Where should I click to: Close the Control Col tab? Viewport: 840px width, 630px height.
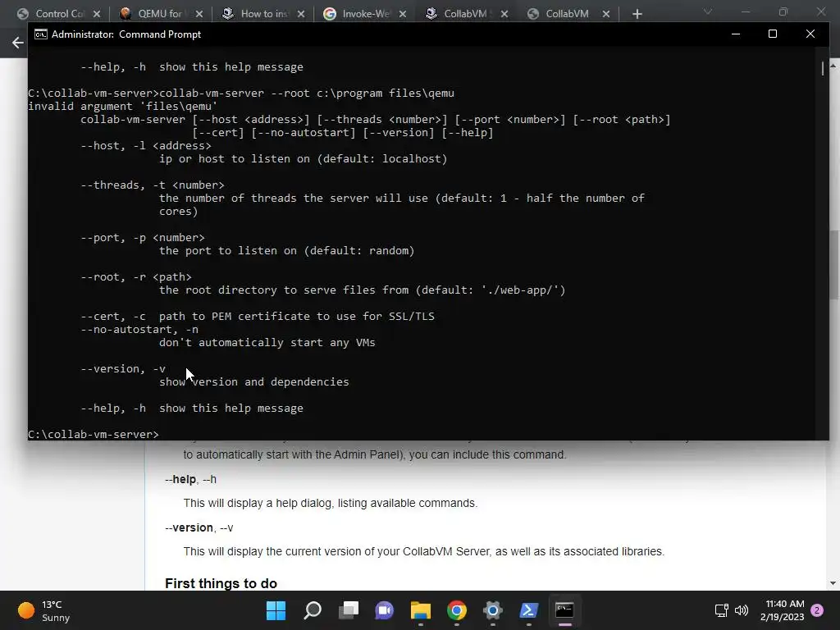click(97, 14)
